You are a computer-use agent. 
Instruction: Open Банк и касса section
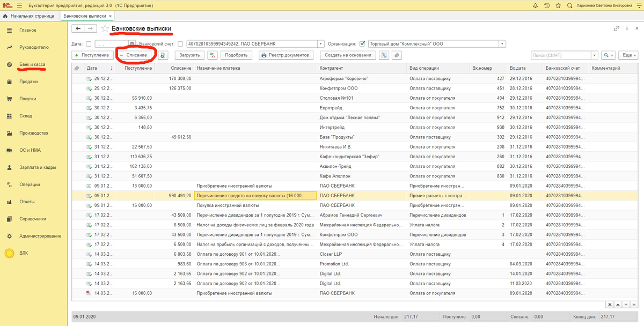34,64
